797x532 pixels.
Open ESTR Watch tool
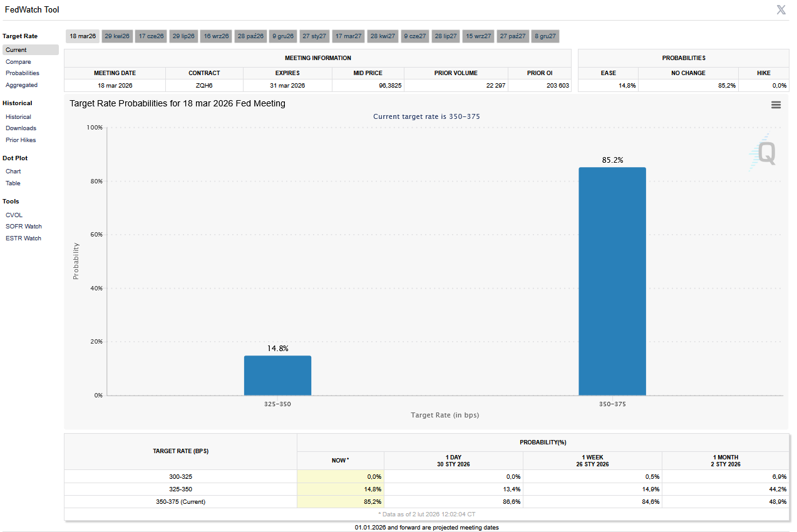23,238
